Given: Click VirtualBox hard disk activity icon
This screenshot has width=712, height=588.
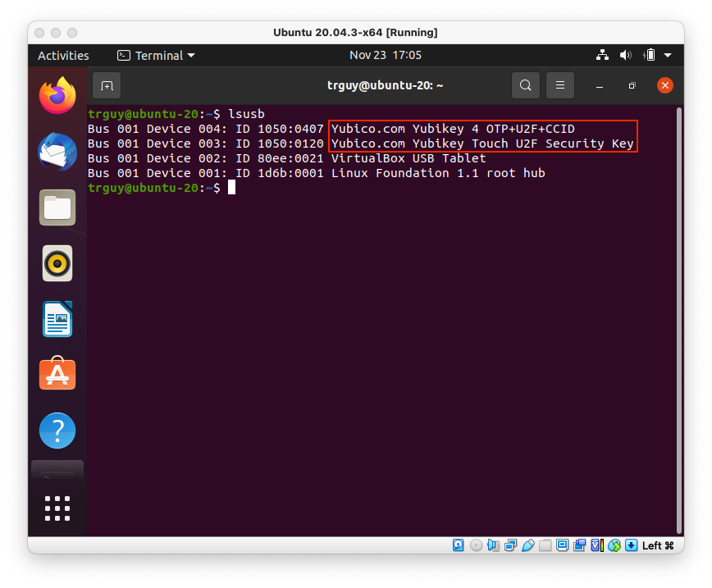Looking at the screenshot, I should click(459, 545).
